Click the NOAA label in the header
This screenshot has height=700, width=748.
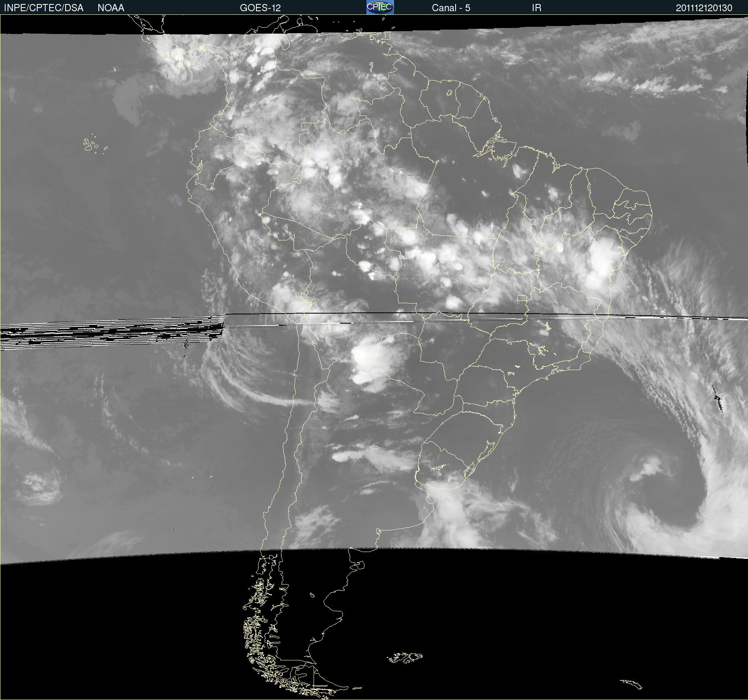111,8
